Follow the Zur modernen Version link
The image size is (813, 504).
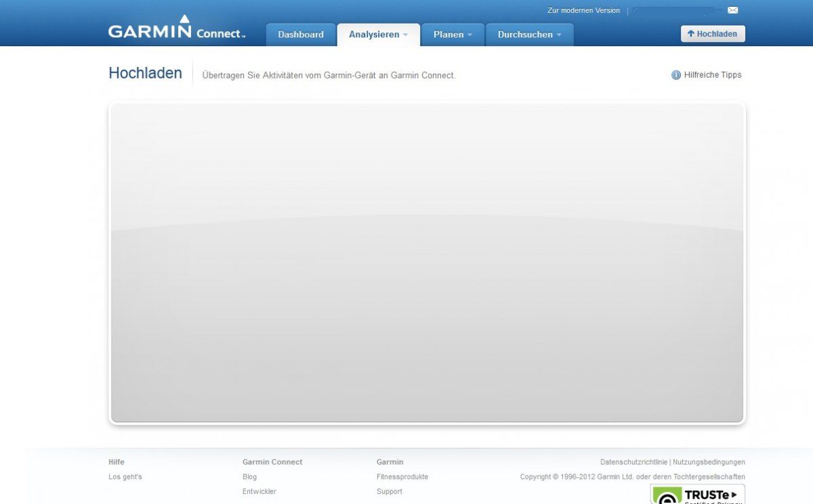(583, 10)
